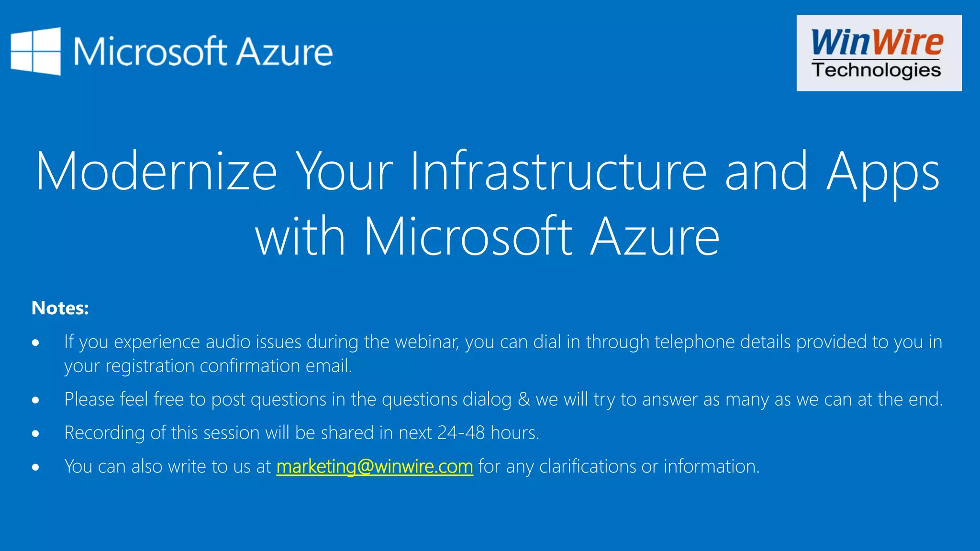Click the word Infrastructure in the title
The image size is (980, 551).
point(558,171)
